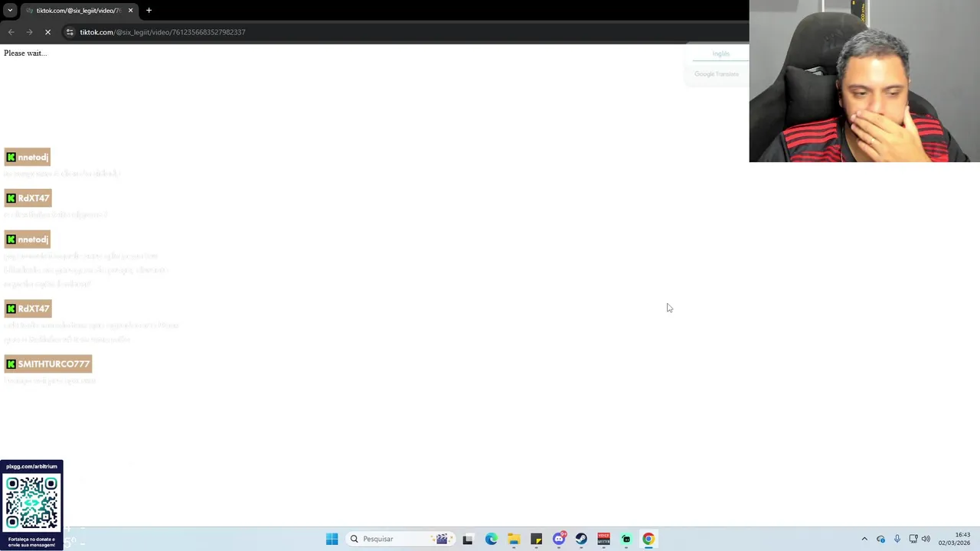This screenshot has height=551, width=980.
Task: Open the Windows Start menu
Action: click(x=332, y=539)
